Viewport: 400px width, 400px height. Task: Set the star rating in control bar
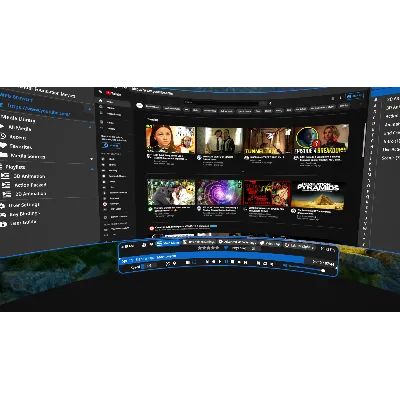click(208, 248)
